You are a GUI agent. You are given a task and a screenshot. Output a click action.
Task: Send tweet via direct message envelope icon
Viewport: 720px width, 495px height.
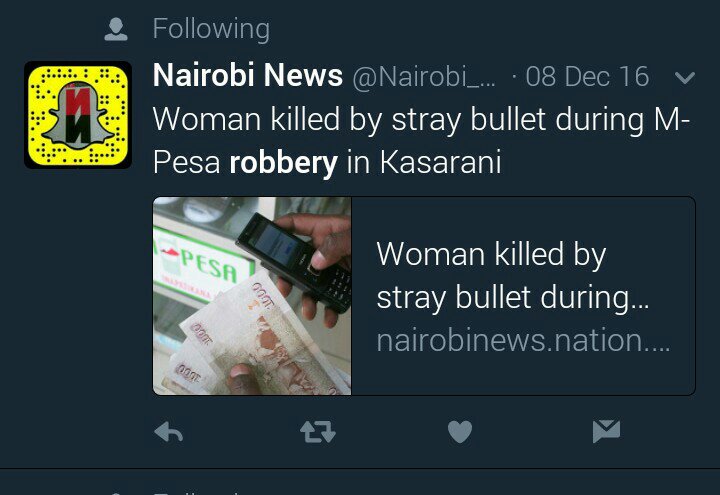coord(606,431)
